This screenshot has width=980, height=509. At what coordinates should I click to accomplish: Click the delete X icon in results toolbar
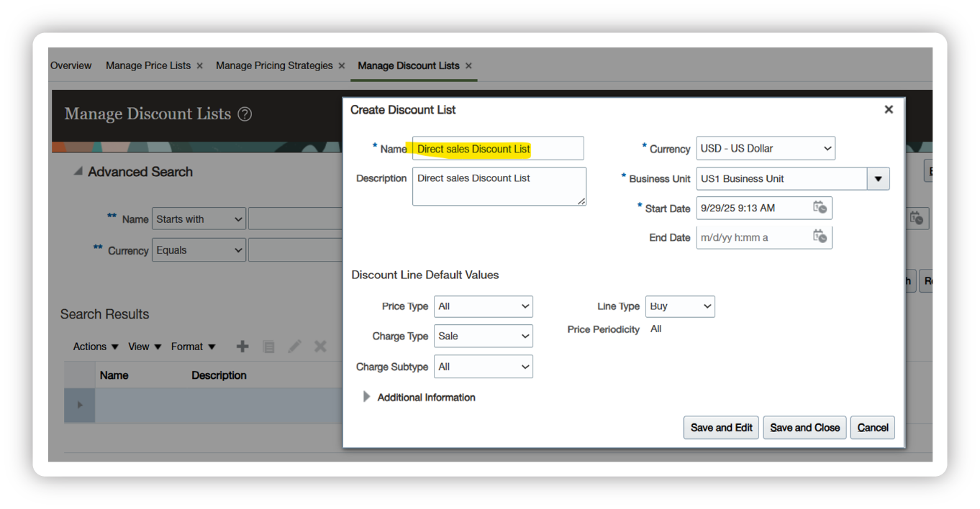pyautogui.click(x=320, y=347)
